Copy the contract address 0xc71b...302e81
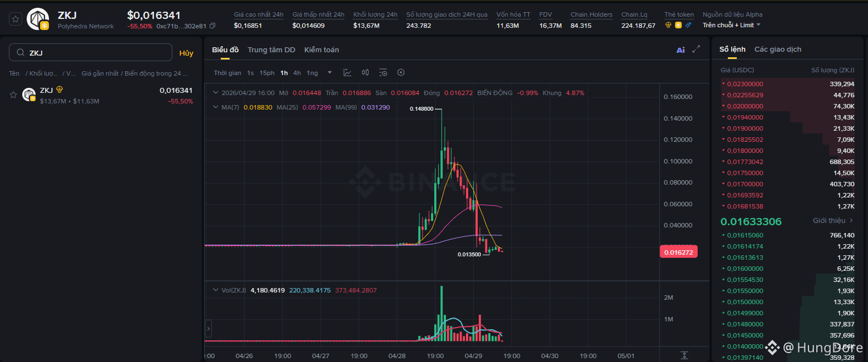The height and width of the screenshot is (362, 868). tap(212, 26)
